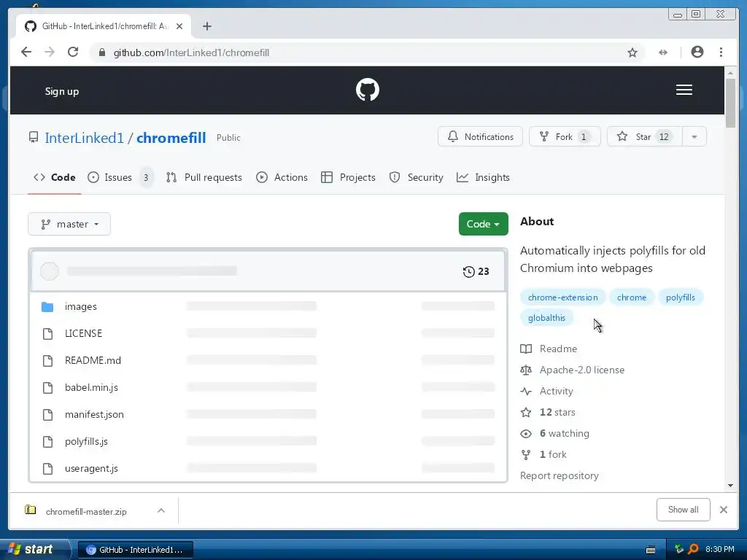
Task: Click scrollbar down arrow
Action: [x=730, y=486]
